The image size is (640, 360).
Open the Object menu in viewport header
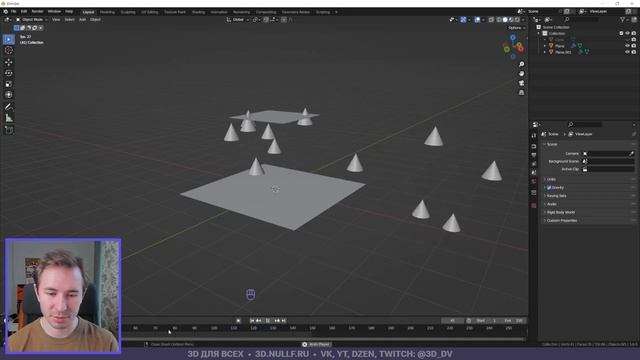96,20
